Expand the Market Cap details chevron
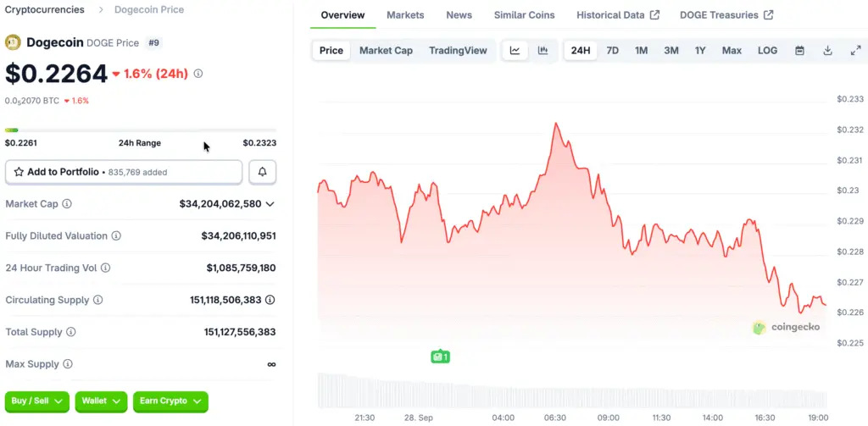This screenshot has width=868, height=426. click(270, 204)
